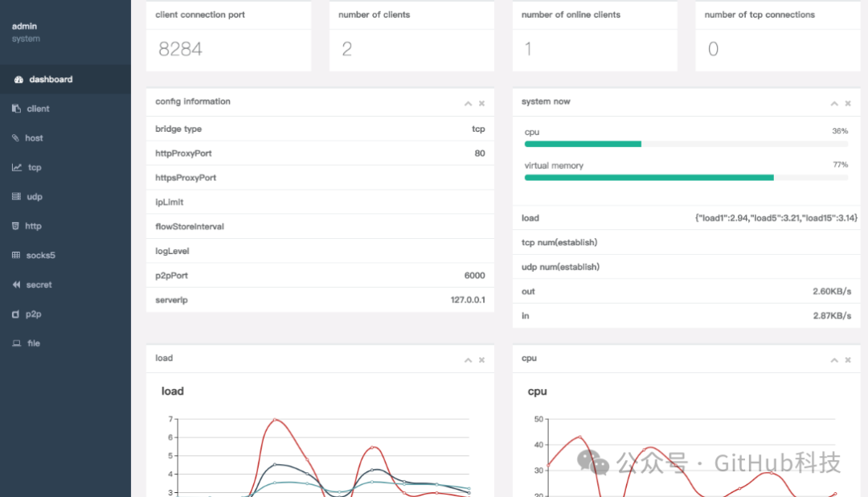This screenshot has width=868, height=497.
Task: Close the load chart panel
Action: coord(481,360)
